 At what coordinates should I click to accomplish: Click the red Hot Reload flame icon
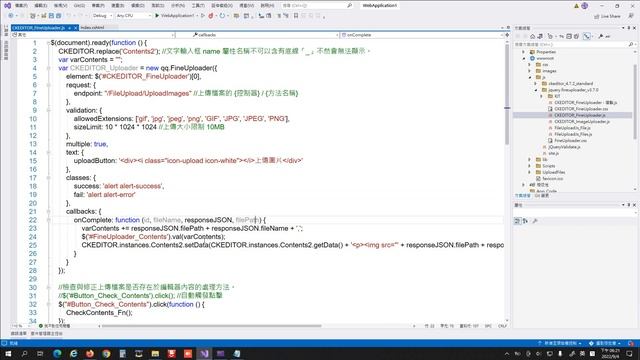pos(211,16)
